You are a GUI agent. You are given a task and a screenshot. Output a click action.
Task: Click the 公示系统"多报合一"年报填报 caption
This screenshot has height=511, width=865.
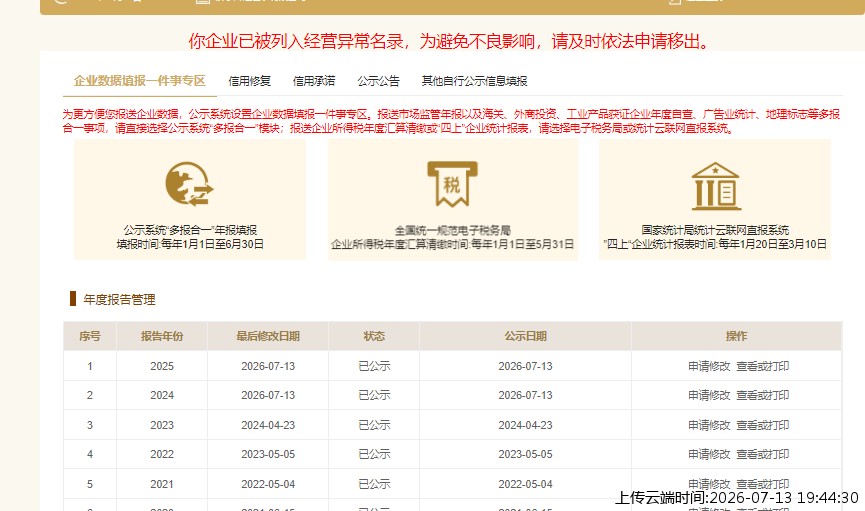(190, 230)
